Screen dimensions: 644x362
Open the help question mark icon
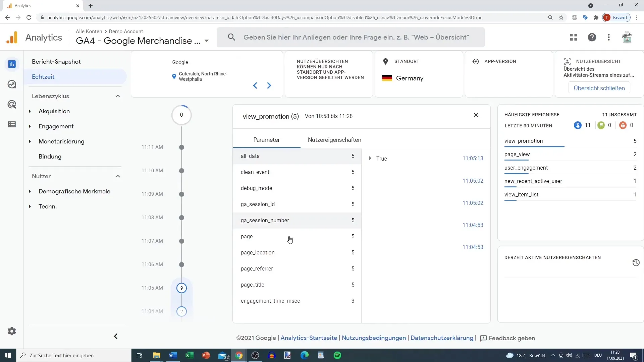click(592, 37)
